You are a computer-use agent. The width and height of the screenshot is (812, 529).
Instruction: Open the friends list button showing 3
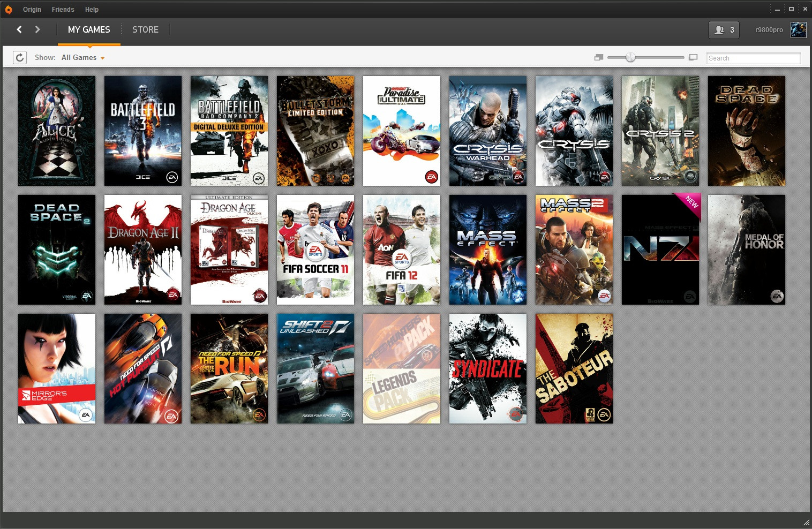pyautogui.click(x=724, y=30)
